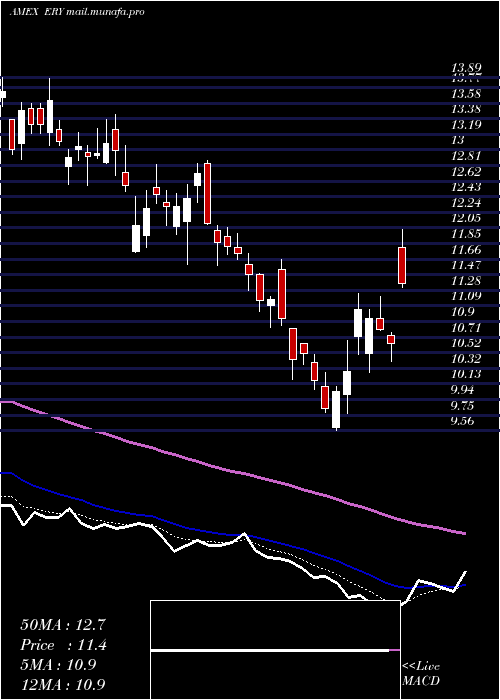Click the 13.58 price axis label
The image size is (500, 700).
pos(466,94)
